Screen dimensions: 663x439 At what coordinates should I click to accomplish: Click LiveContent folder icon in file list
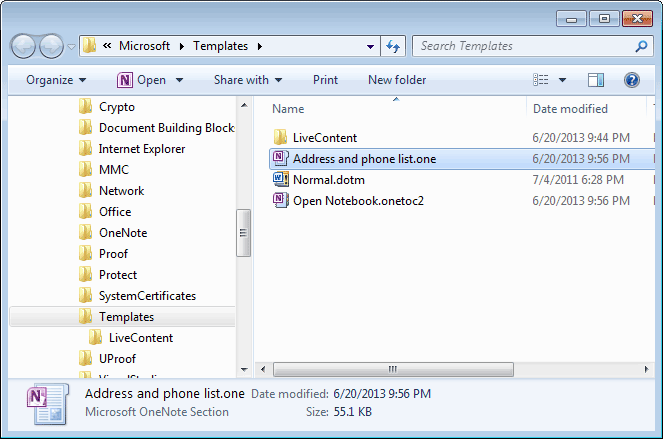pos(280,137)
